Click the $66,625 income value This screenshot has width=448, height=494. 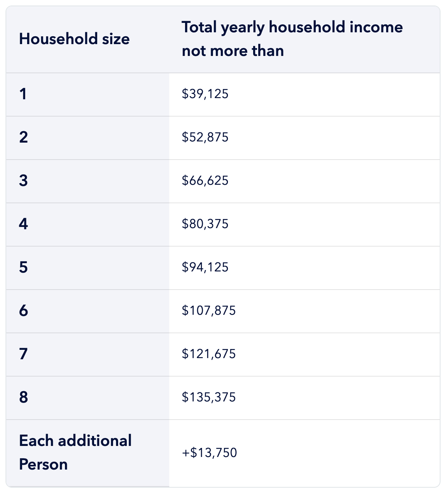(x=205, y=181)
